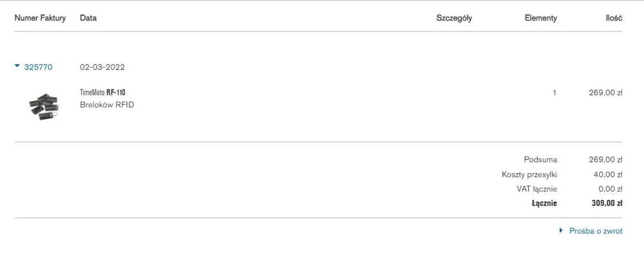Click the Podsuma subtotal label
Image resolution: width=644 pixels, height=263 pixels.
coord(540,159)
